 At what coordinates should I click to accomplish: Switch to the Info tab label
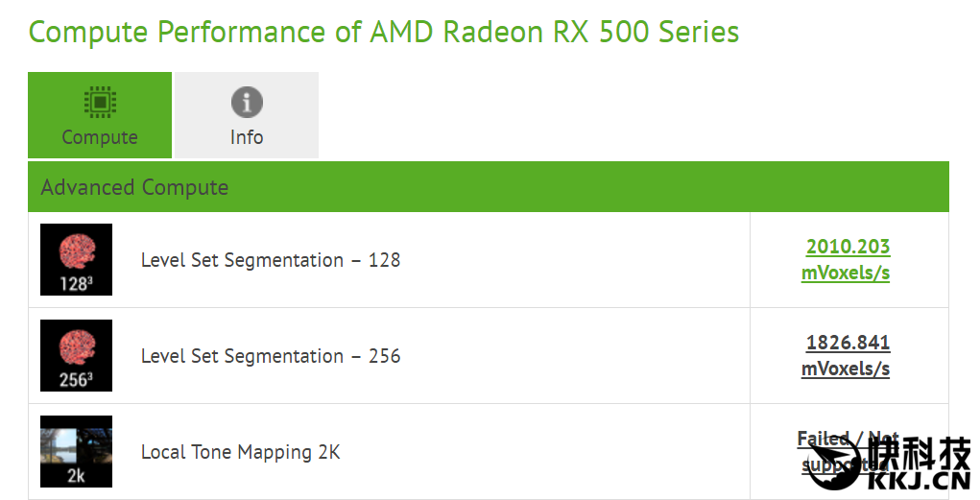pyautogui.click(x=247, y=137)
